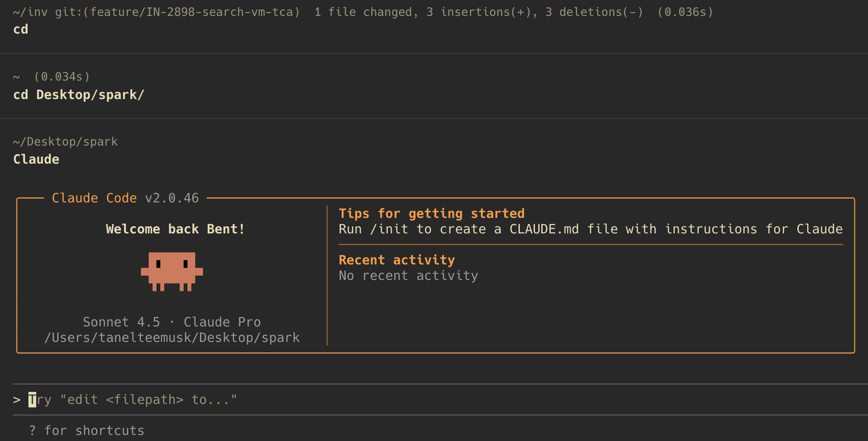This screenshot has height=441, width=868.
Task: Click the '~/Desktop/spark' prompt path
Action: point(66,142)
